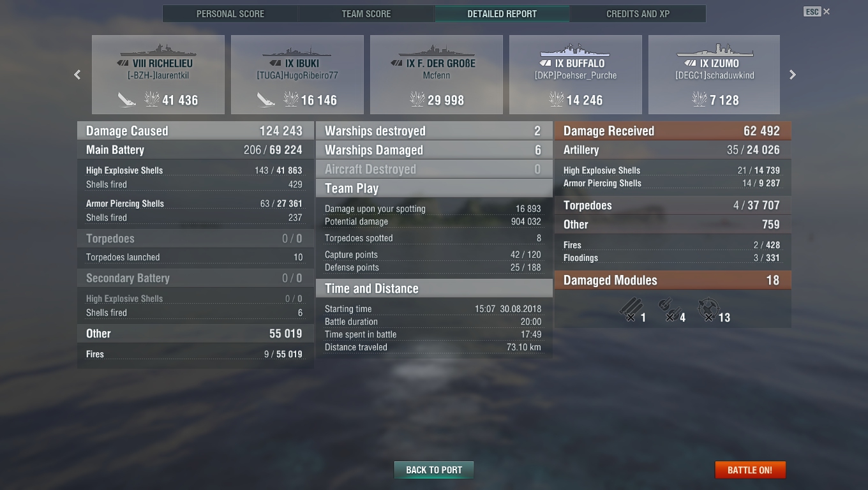This screenshot has height=490, width=868.
Task: Show previous ships with left arrow
Action: tap(77, 75)
